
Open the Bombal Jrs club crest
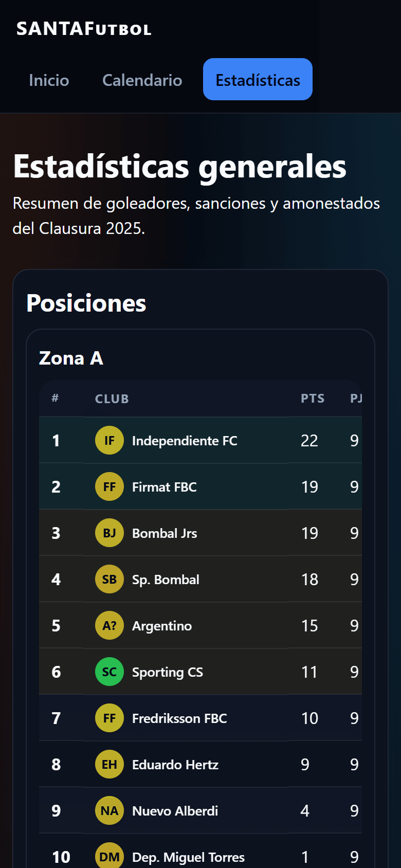(109, 533)
